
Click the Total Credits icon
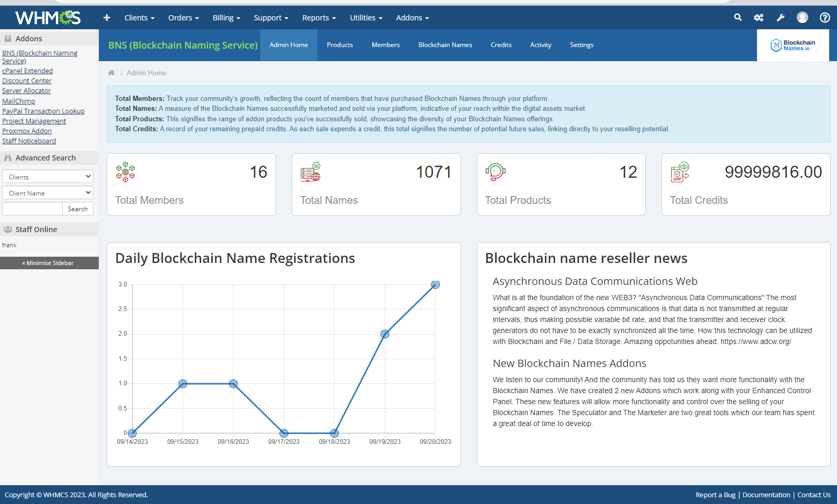point(680,172)
